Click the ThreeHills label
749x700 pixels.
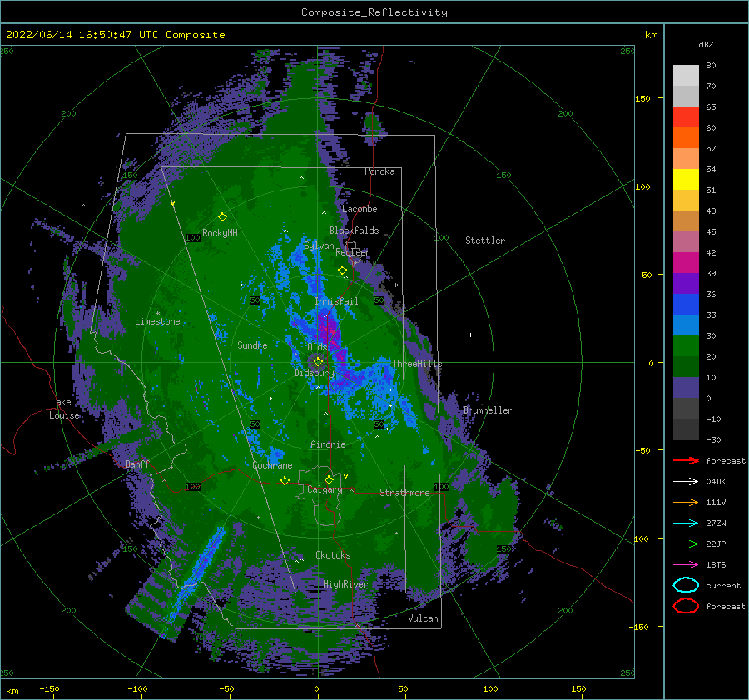(x=417, y=364)
